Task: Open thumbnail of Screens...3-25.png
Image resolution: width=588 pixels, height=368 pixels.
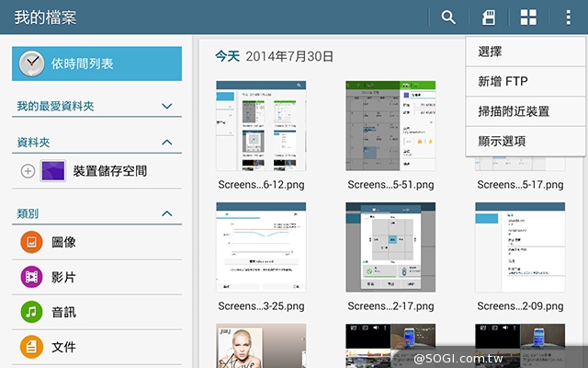Action: click(261, 247)
